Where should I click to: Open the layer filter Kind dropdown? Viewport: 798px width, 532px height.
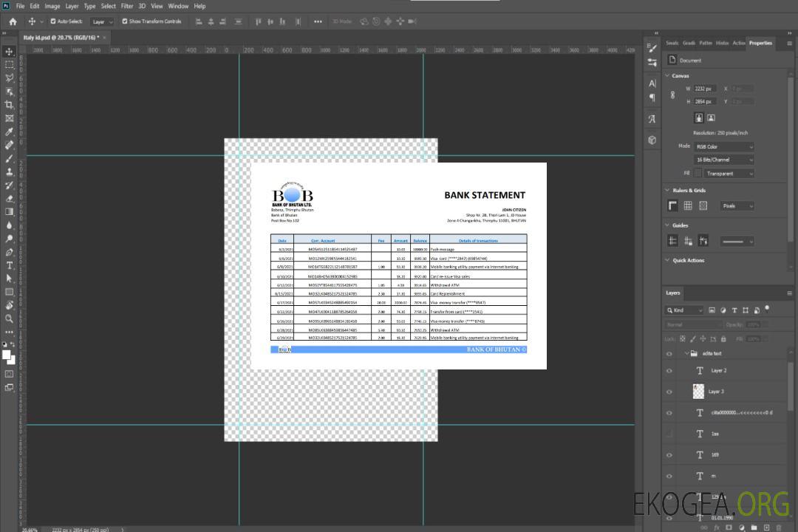[x=684, y=310]
